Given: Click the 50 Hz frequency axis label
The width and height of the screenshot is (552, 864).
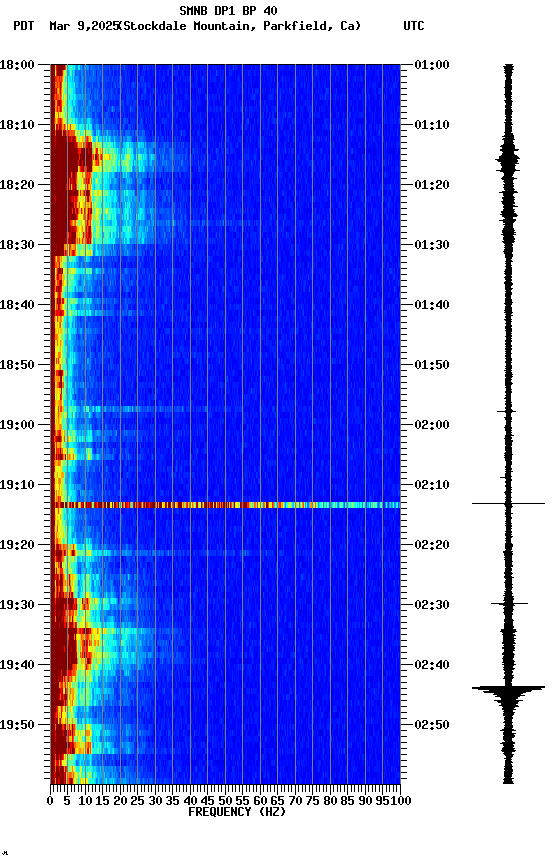Looking at the screenshot, I should (x=225, y=801).
